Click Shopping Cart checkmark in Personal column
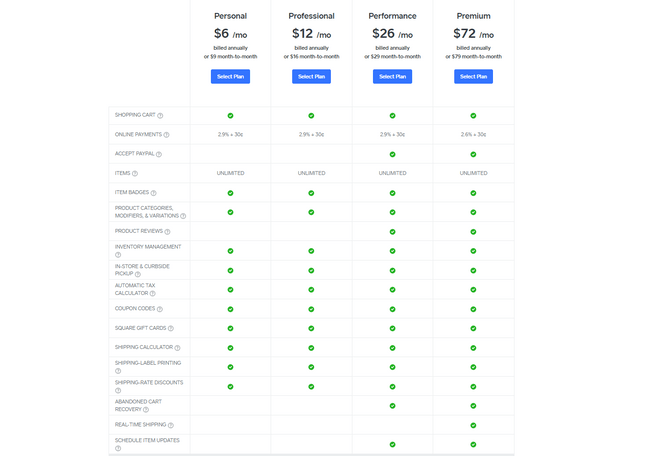The width and height of the screenshot is (645, 456). (230, 116)
